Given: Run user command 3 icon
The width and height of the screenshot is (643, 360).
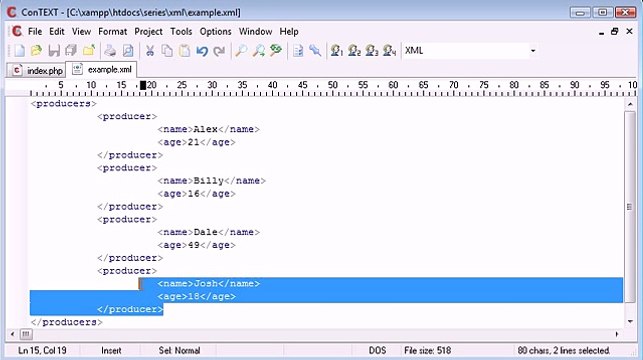Looking at the screenshot, I should 372,51.
